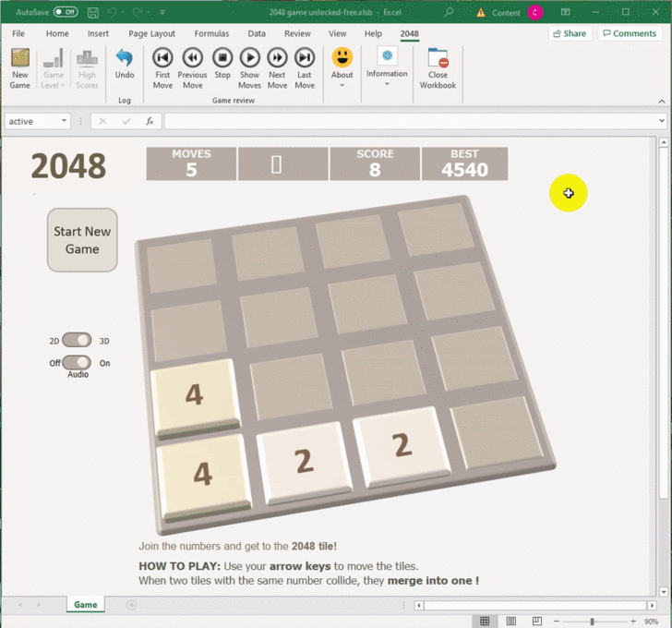Click the vertical scrollbar down arrow
This screenshot has height=628, width=672.
click(664, 592)
